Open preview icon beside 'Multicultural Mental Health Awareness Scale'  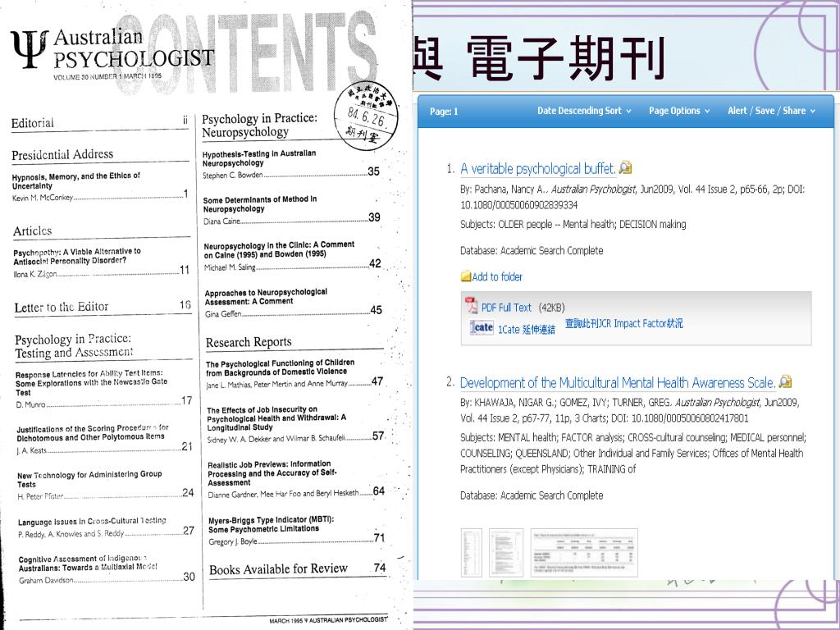coord(785,382)
